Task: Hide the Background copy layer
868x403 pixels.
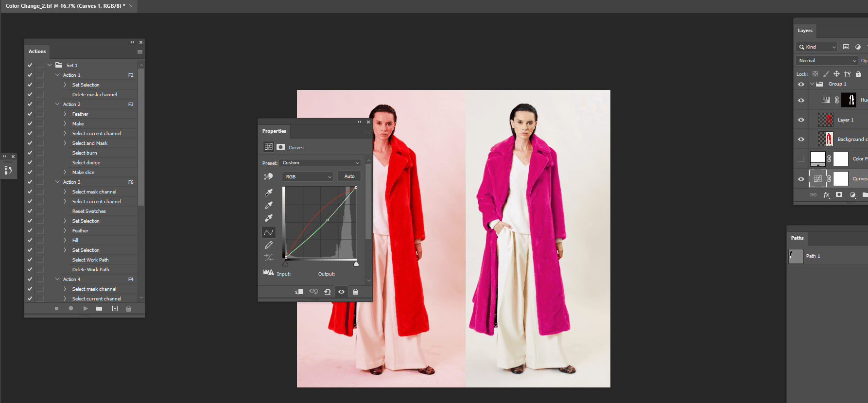Action: [x=801, y=139]
